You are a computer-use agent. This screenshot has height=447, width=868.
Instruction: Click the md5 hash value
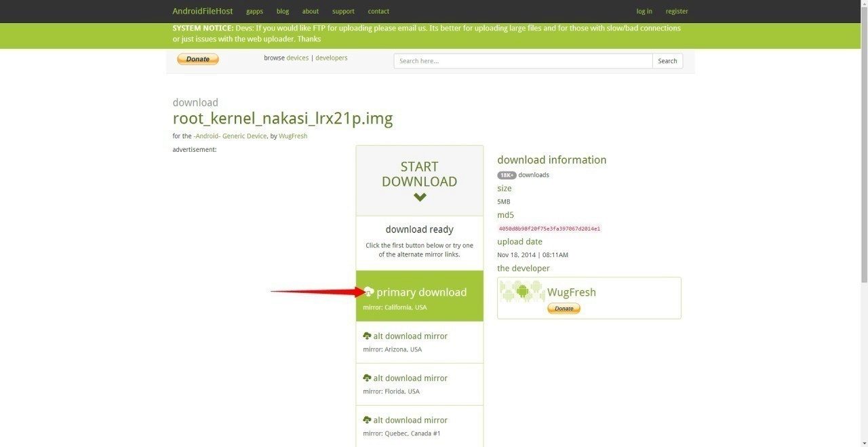tap(549, 229)
